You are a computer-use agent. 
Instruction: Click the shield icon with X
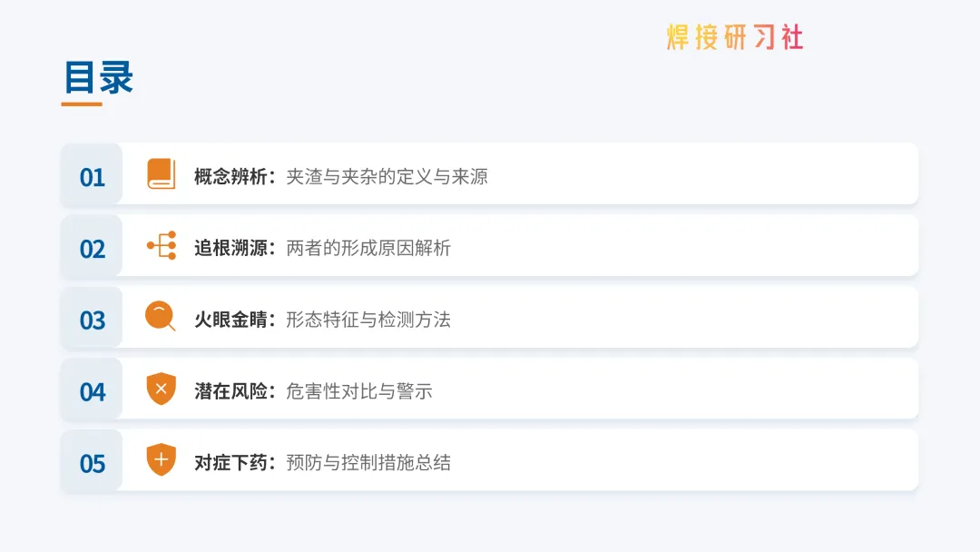click(162, 389)
